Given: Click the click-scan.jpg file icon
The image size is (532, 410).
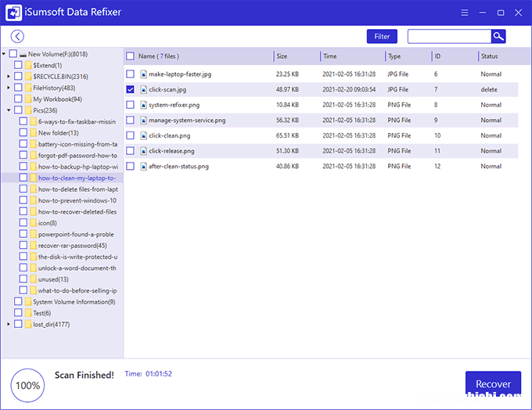Looking at the screenshot, I should (x=143, y=90).
